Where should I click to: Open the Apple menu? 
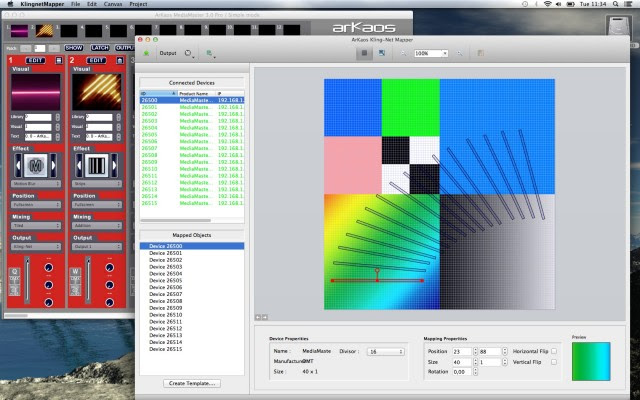[11, 4]
